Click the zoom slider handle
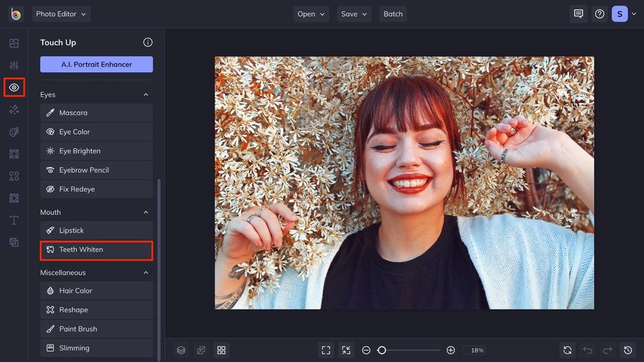 point(382,350)
